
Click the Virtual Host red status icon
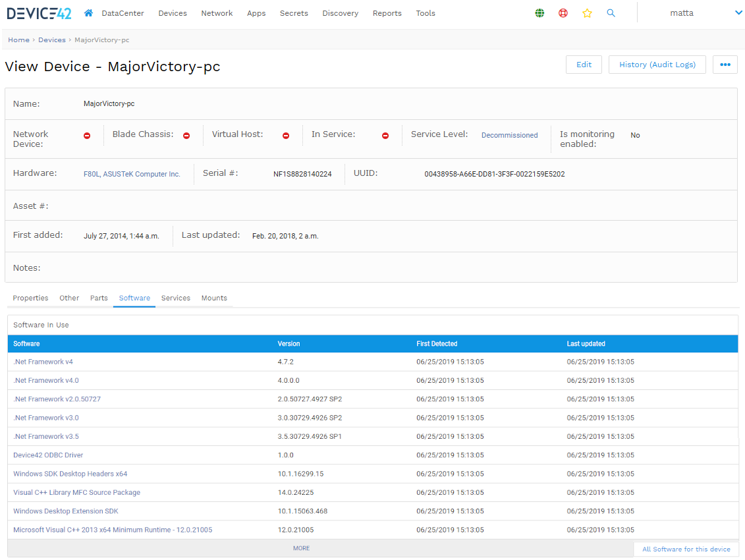286,136
